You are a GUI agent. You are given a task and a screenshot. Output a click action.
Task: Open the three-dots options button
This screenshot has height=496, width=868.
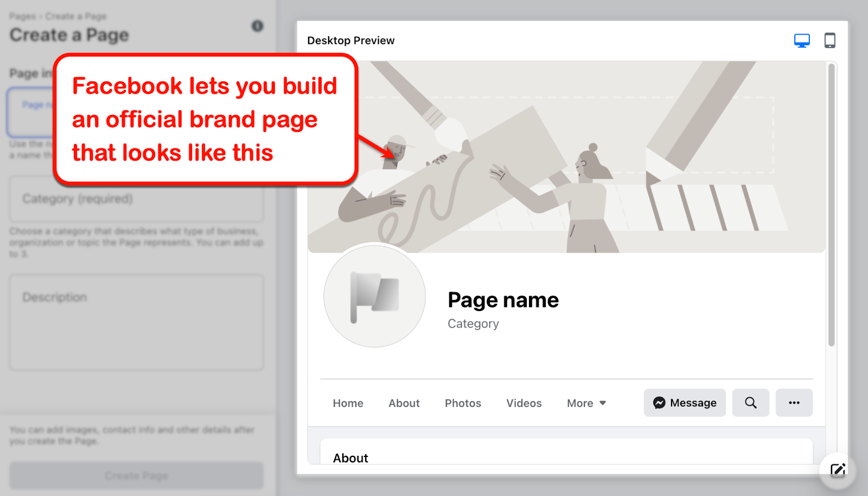click(794, 403)
